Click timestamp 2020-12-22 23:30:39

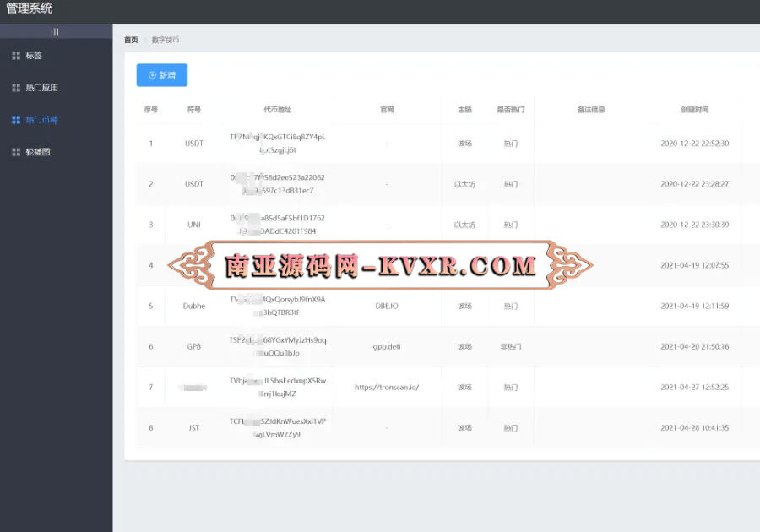click(x=695, y=225)
